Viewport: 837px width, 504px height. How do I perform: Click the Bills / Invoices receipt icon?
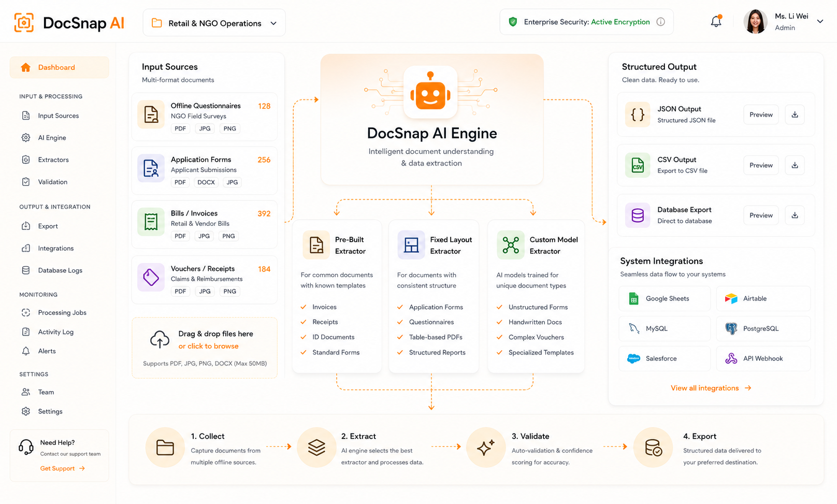(x=151, y=222)
